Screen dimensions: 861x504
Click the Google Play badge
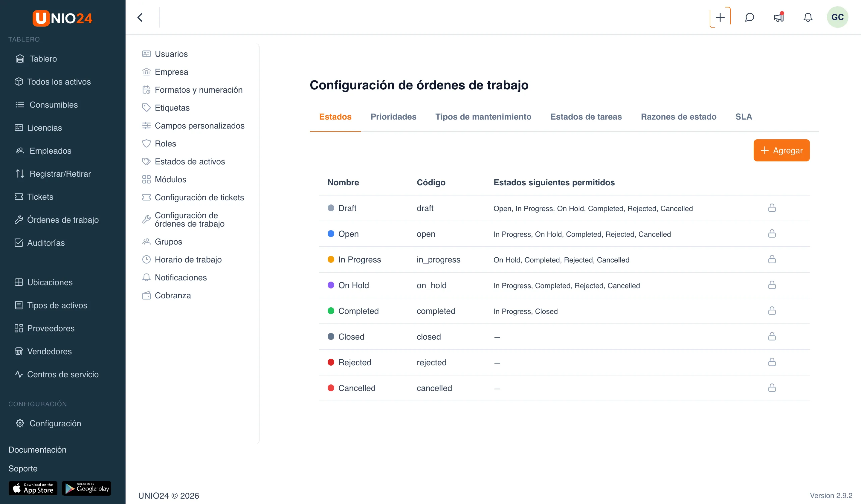coord(86,489)
